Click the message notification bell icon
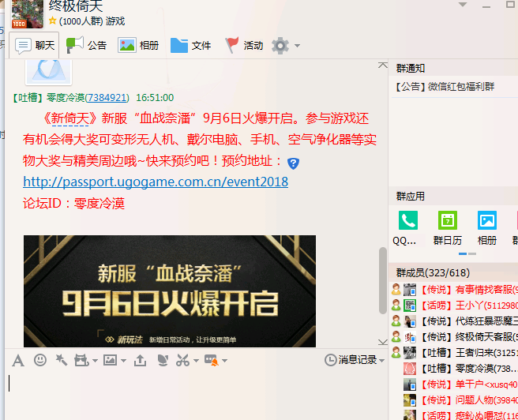The image size is (518, 420). click(x=212, y=360)
